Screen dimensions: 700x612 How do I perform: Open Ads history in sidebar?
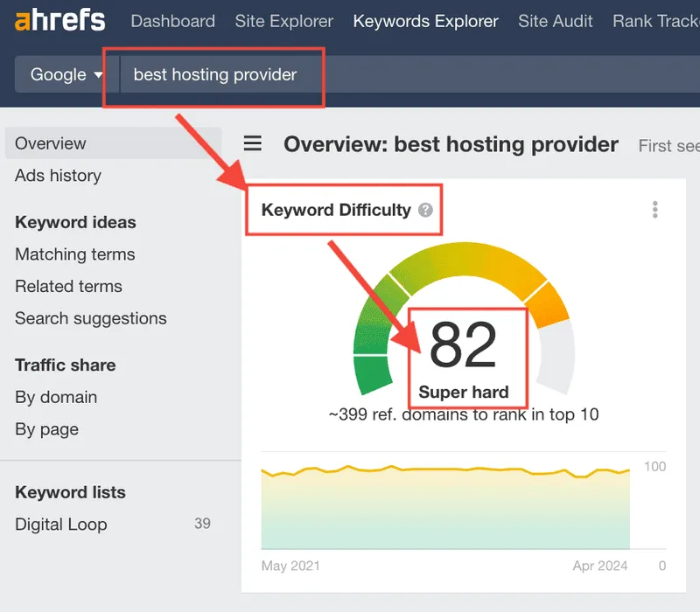[x=58, y=176]
